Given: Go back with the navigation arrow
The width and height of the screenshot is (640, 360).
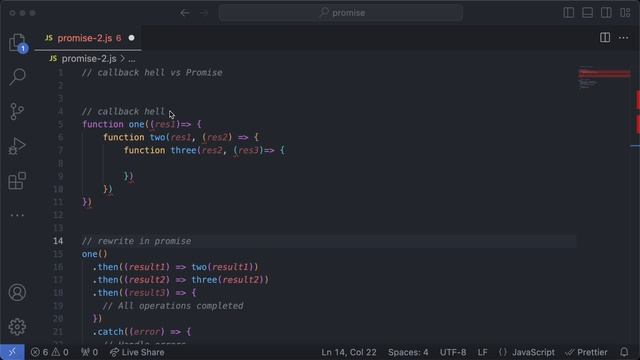Looking at the screenshot, I should (x=185, y=13).
